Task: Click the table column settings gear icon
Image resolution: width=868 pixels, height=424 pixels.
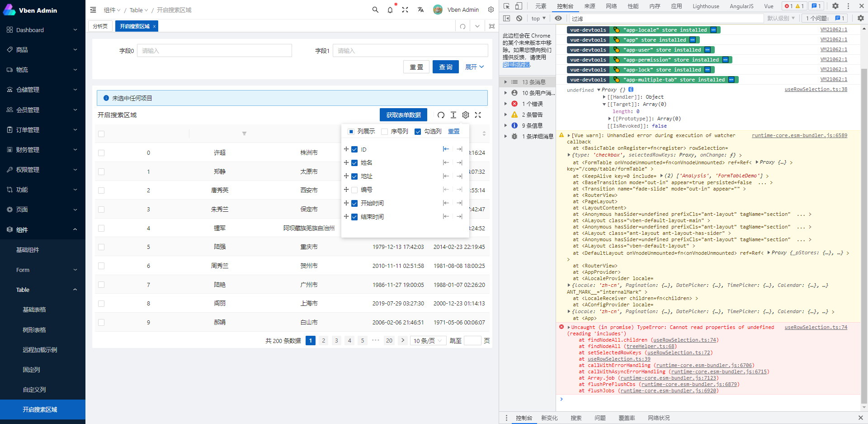Action: 466,115
